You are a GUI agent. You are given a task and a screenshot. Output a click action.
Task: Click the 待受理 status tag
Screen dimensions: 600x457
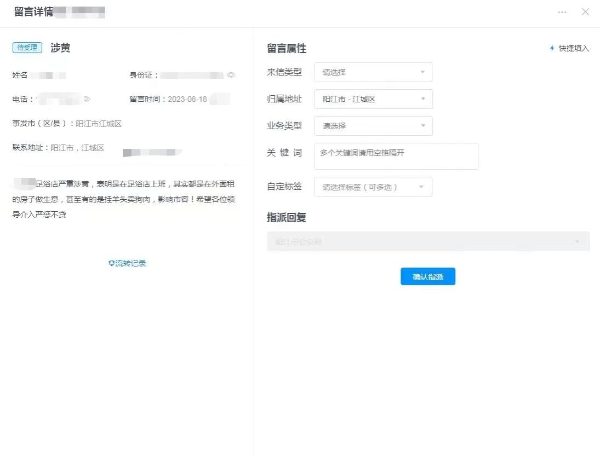click(x=27, y=47)
